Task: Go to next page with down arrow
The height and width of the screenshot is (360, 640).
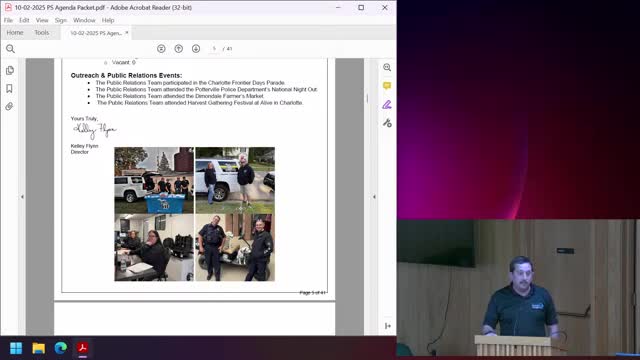Action: [196, 49]
